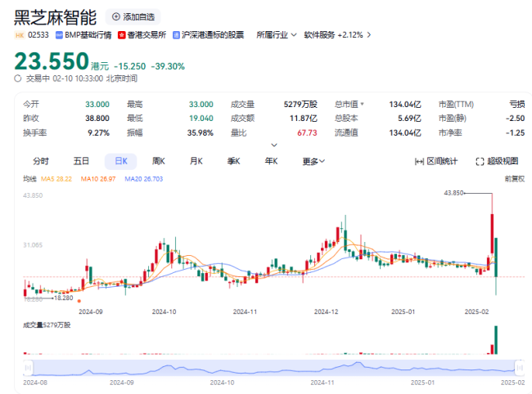Viewport: 532px width, 394px height.
Task: Click the 超级视图 fullscreen view button
Action: pos(497,161)
